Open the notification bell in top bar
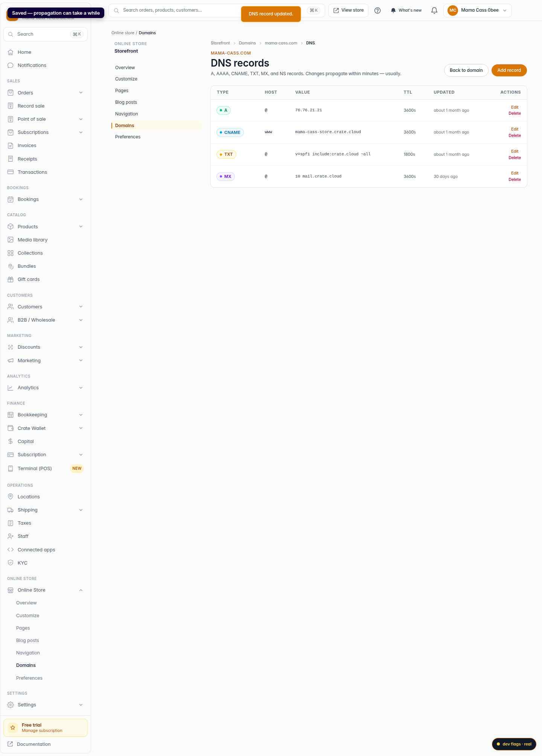 pyautogui.click(x=434, y=11)
